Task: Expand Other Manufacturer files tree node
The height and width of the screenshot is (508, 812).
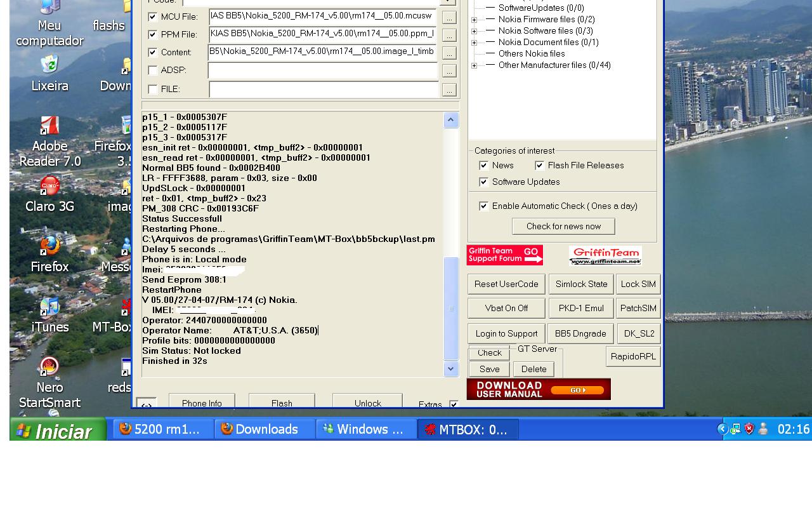Action: 474,65
